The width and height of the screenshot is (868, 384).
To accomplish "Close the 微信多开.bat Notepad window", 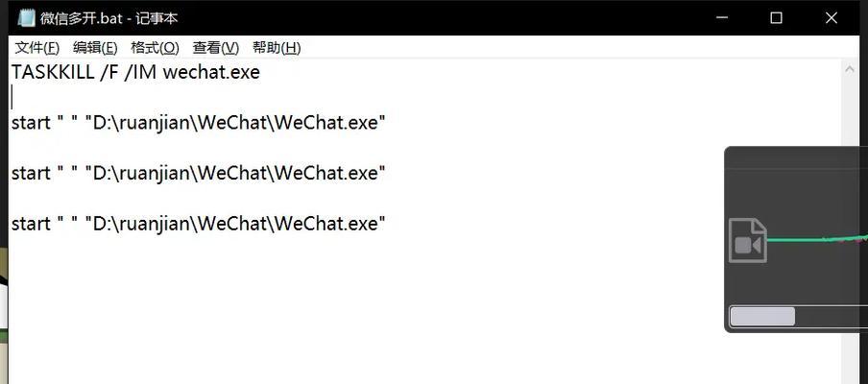I will pos(831,18).
